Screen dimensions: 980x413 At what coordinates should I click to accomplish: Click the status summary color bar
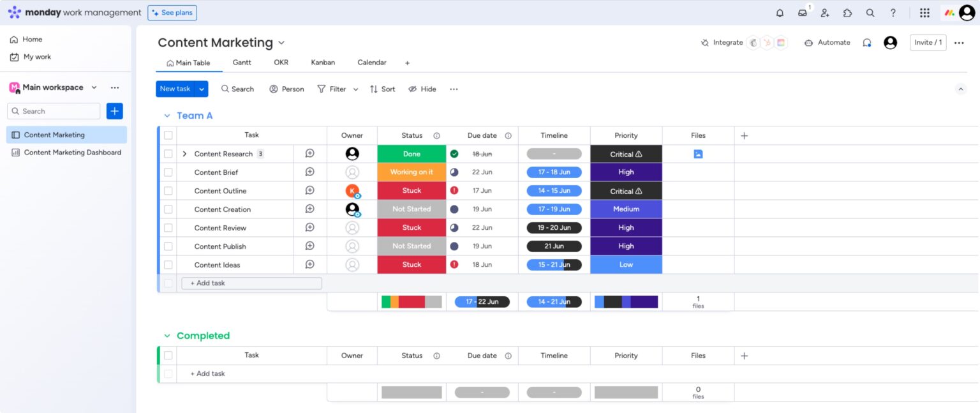[x=411, y=301]
